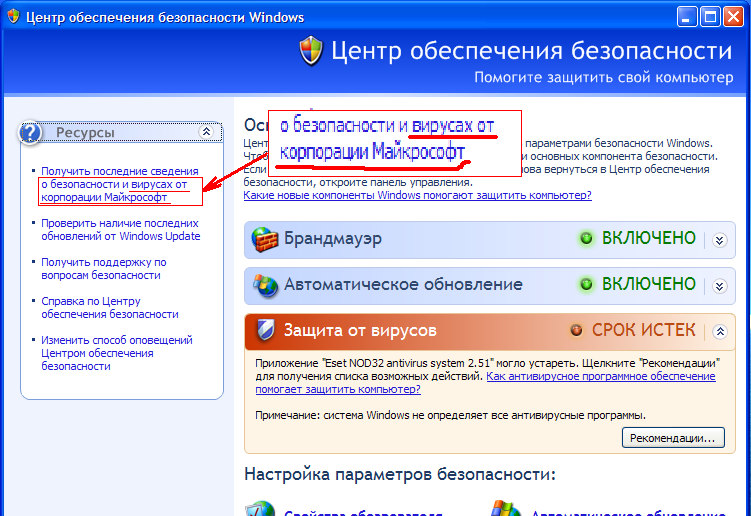
Task: Maximize the Security Center window
Action: point(710,15)
